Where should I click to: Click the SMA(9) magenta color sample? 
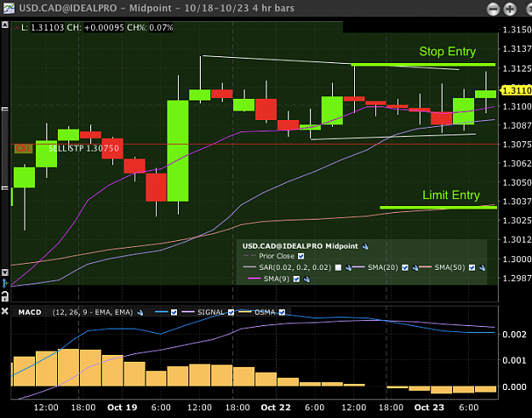[255, 279]
